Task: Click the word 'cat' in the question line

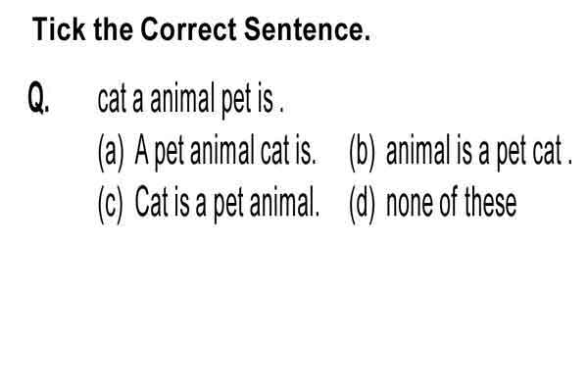Action: [x=111, y=99]
